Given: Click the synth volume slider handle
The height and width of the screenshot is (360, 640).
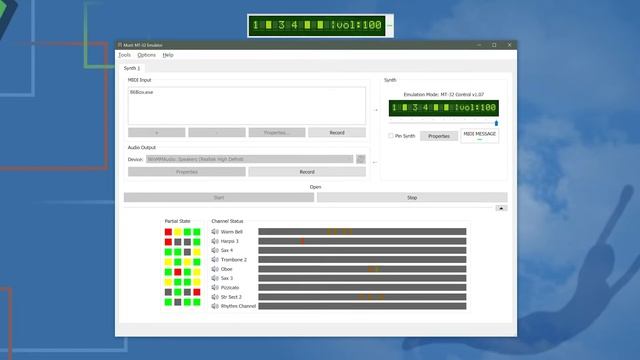Looking at the screenshot, I should (x=496, y=123).
